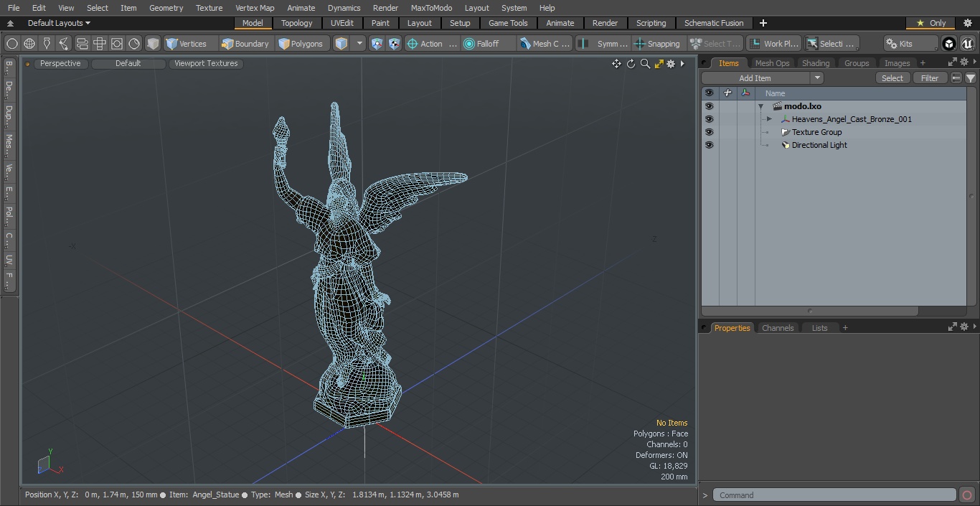980x506 pixels.
Task: Switch to Vertices selection mode
Action: (186, 44)
